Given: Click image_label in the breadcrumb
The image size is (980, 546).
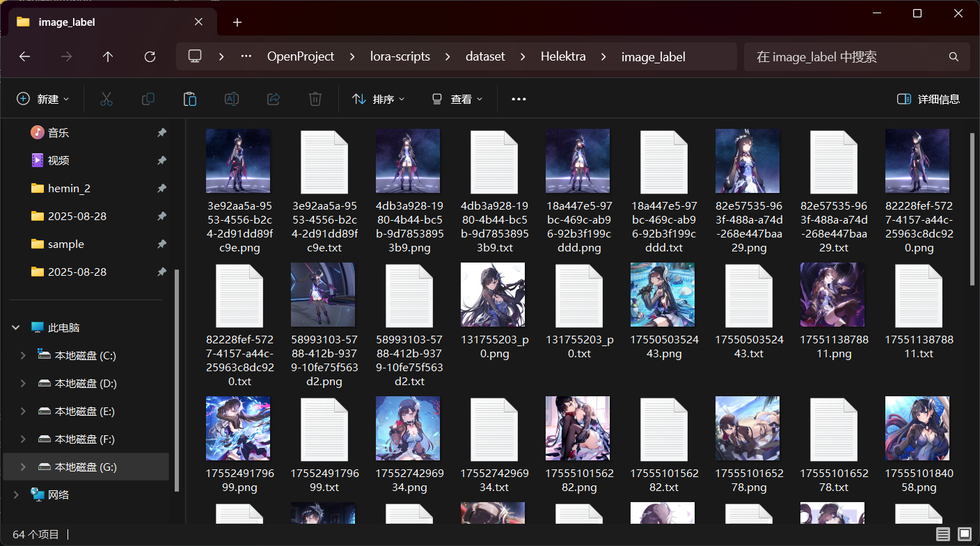Looking at the screenshot, I should pyautogui.click(x=653, y=56).
